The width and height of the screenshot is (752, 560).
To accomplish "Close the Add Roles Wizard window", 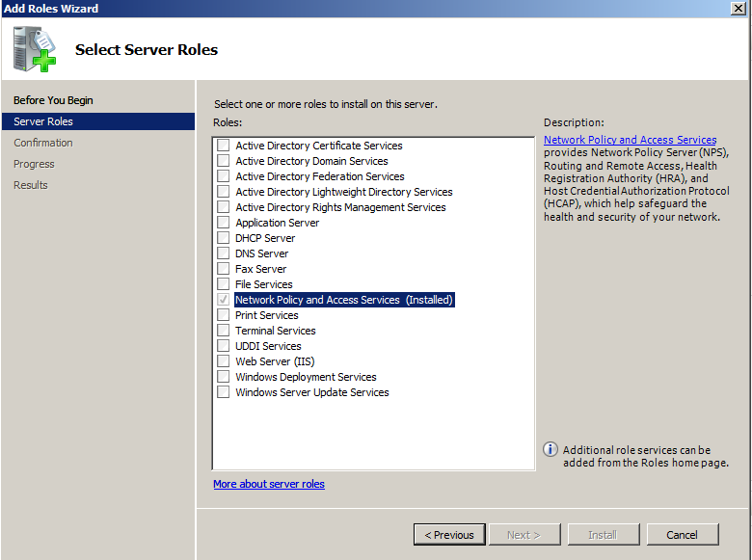I will click(739, 8).
